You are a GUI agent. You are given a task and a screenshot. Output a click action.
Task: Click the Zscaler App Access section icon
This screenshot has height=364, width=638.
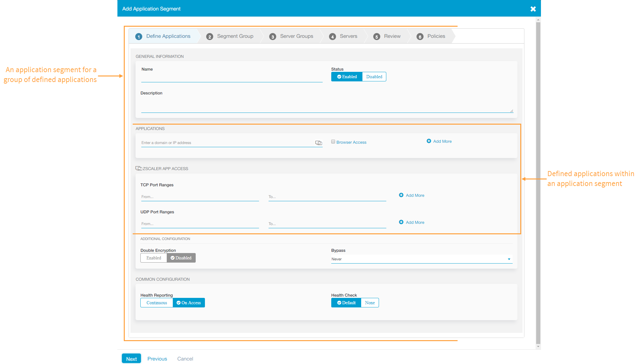tap(138, 168)
